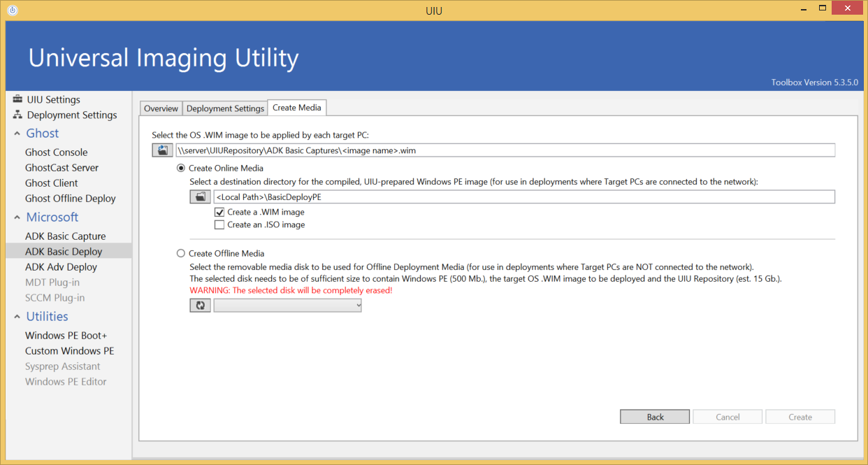Screen dimensions: 868x465
Task: Click the Ghost section heading
Action: [x=43, y=134]
